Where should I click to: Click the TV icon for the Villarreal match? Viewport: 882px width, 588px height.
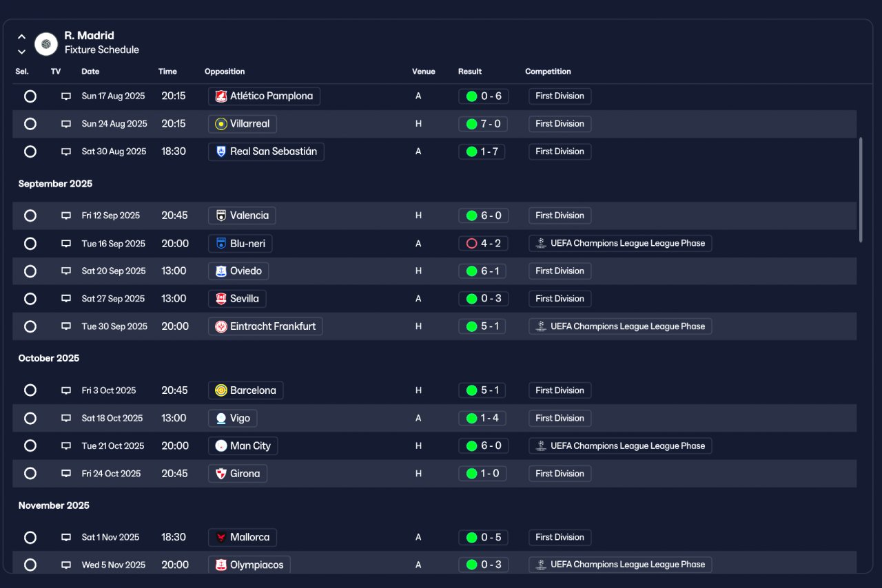(66, 124)
